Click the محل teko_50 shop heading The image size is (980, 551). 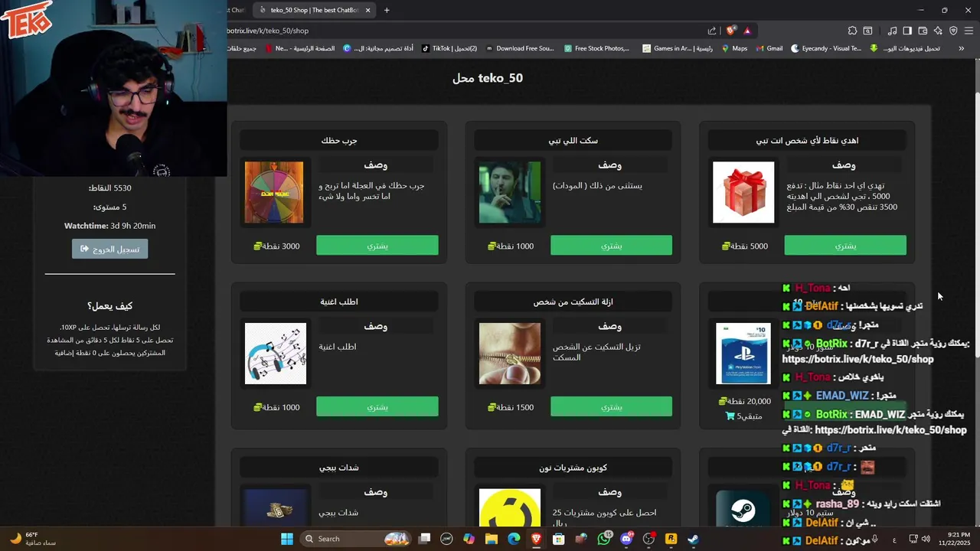coord(488,78)
